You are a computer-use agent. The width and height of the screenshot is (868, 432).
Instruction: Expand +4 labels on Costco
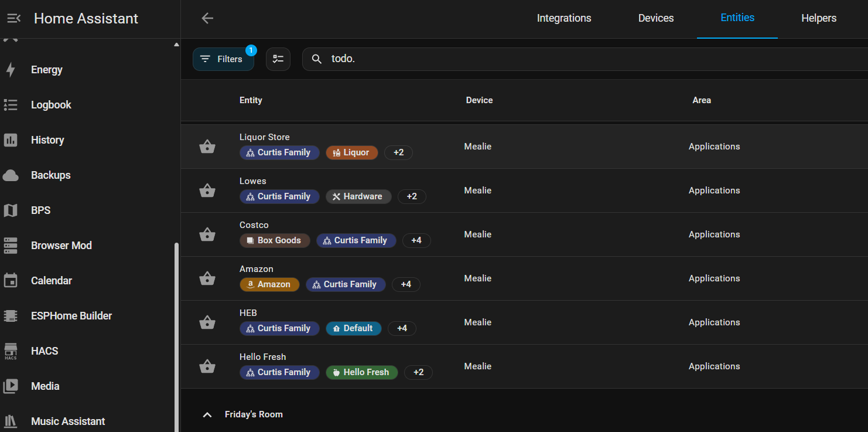[416, 240]
